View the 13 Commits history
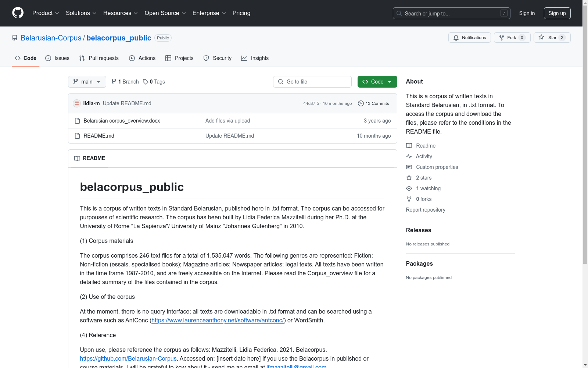 pos(373,103)
